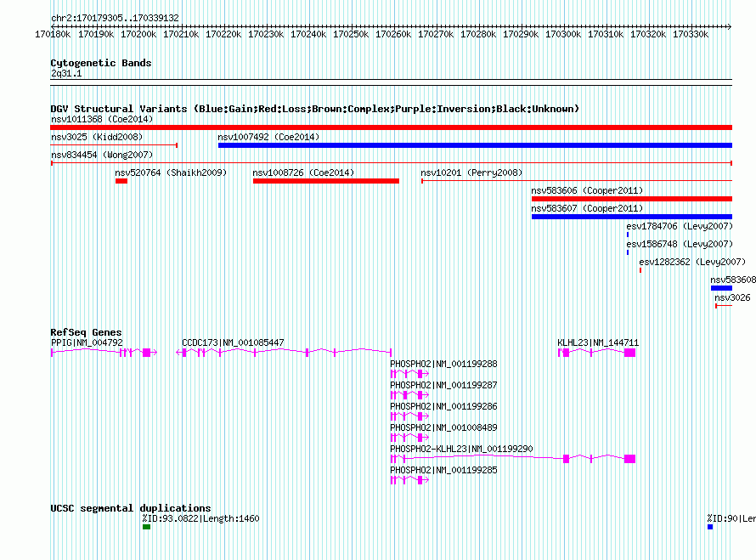Click the 2q31.1 cytogenetic band label

point(66,73)
